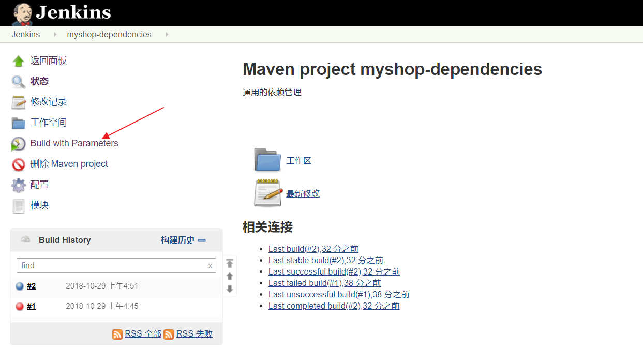The image size is (643, 364).
Task: Jump to top of build history list
Action: tap(230, 263)
